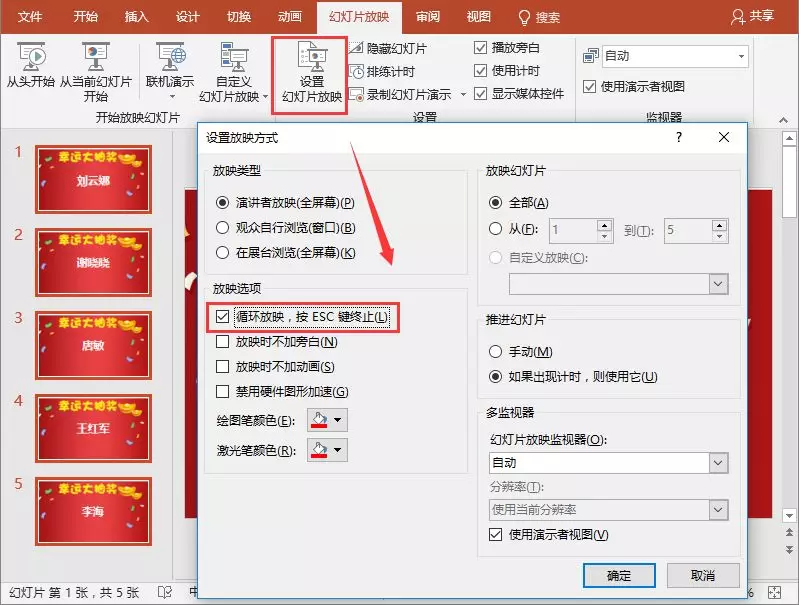
Task: Open Set Up Slide Show (设置幻灯片放映)
Action: tap(311, 74)
